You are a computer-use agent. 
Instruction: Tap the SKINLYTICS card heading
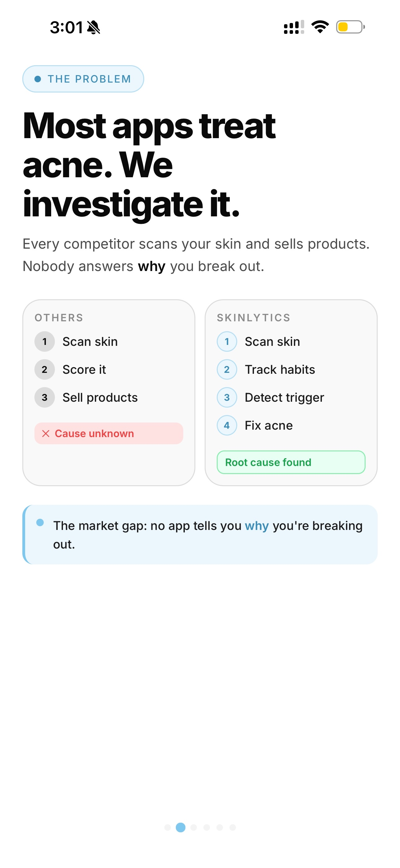tap(253, 318)
